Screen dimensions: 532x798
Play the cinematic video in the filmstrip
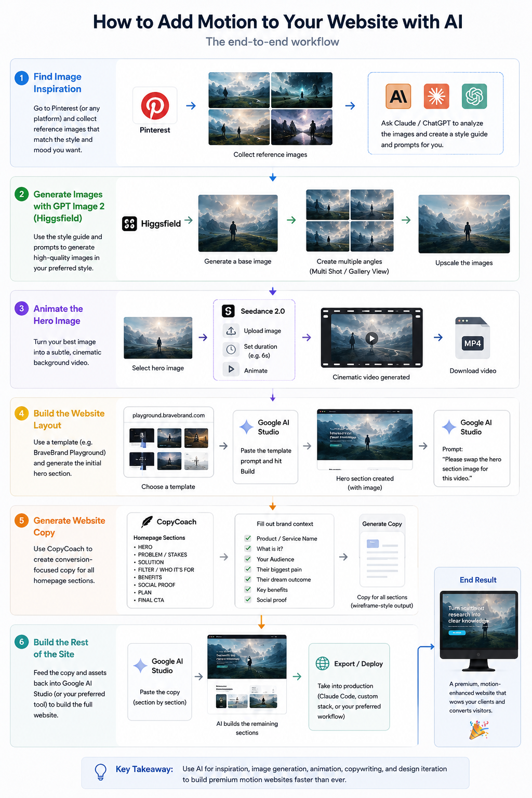click(x=371, y=338)
